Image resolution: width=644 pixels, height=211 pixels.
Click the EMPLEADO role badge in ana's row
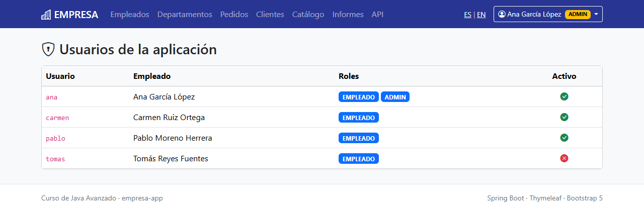coord(359,97)
